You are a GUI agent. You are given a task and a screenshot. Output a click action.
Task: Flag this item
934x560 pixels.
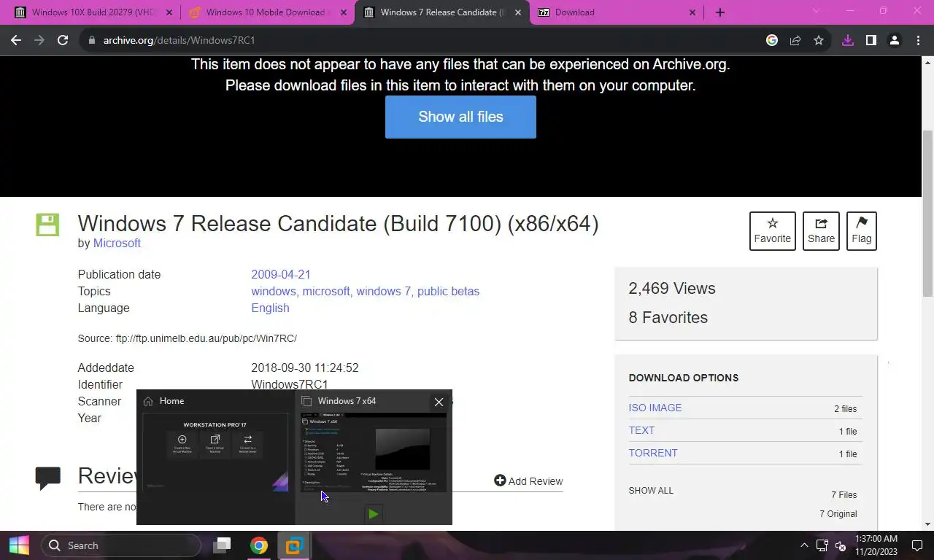point(861,230)
